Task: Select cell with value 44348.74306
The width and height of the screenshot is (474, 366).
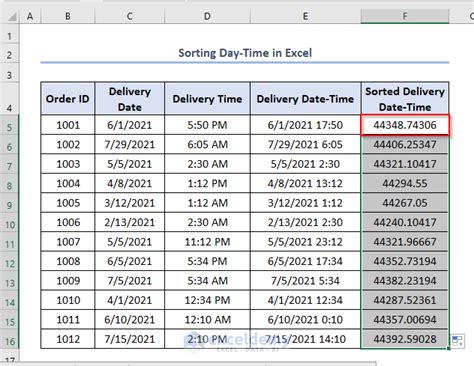Action: (405, 125)
